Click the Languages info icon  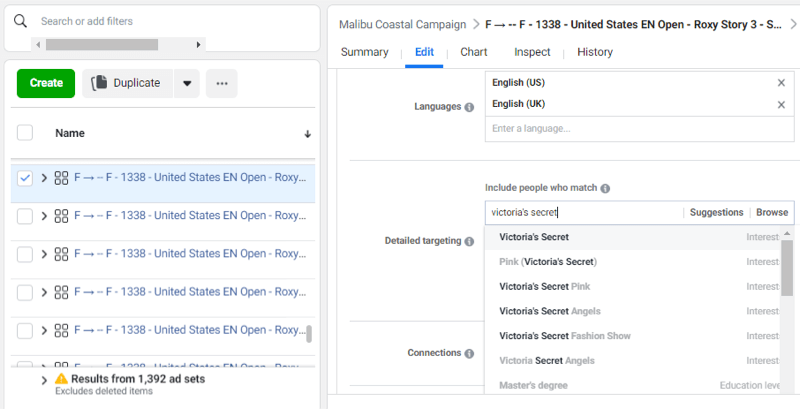pyautogui.click(x=469, y=107)
